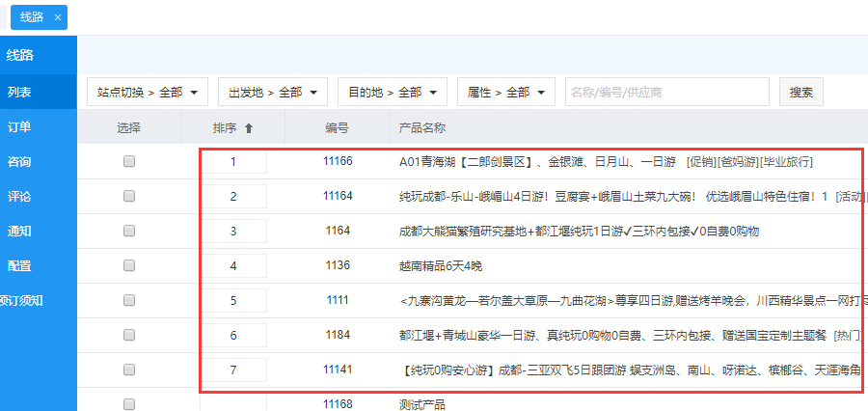Go to 咨询 sidebar item

pyautogui.click(x=19, y=162)
